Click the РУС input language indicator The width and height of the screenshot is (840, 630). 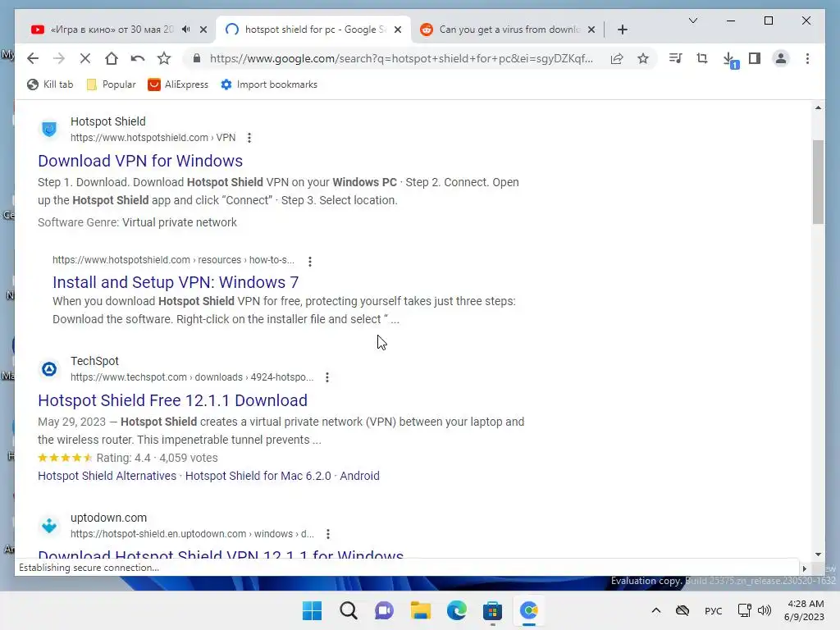[713, 610]
